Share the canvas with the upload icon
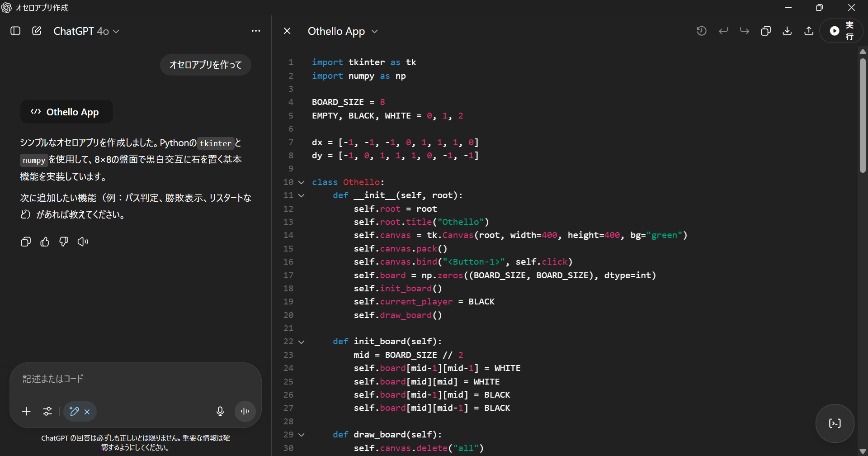The width and height of the screenshot is (868, 456). tap(809, 31)
